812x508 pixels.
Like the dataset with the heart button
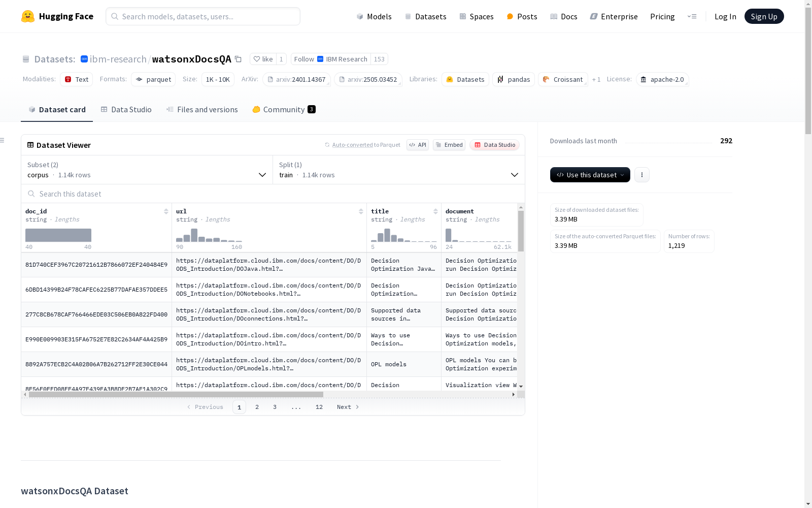click(x=263, y=59)
